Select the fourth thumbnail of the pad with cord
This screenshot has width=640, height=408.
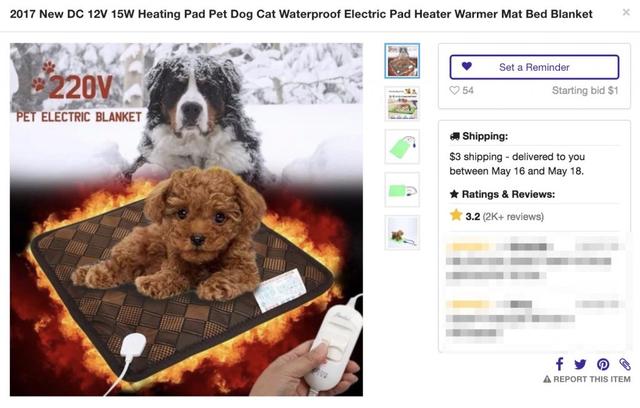click(402, 190)
